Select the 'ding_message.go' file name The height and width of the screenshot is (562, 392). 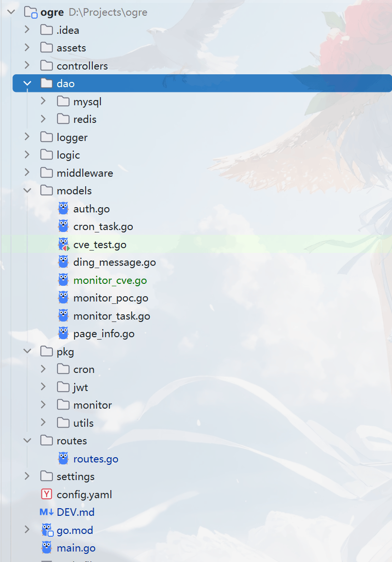coord(115,263)
